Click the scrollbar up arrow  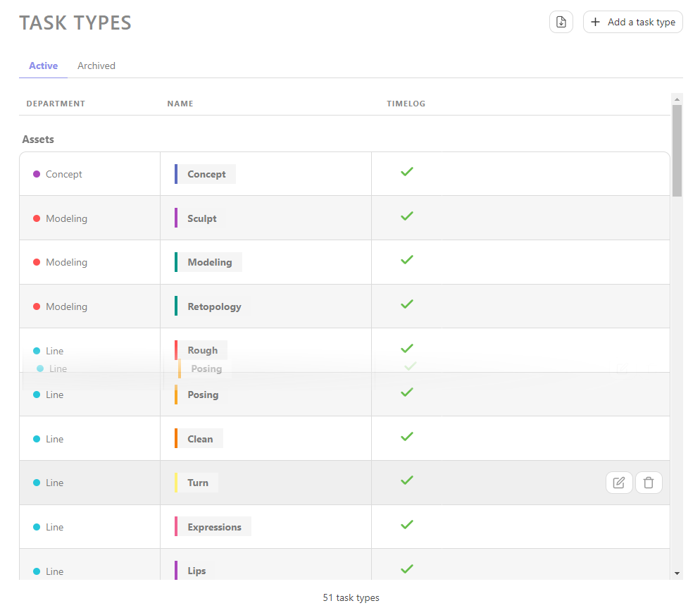677,99
